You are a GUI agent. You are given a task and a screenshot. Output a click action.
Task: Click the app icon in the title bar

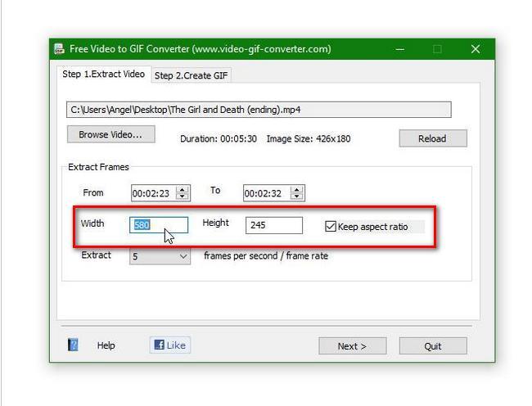pos(60,49)
